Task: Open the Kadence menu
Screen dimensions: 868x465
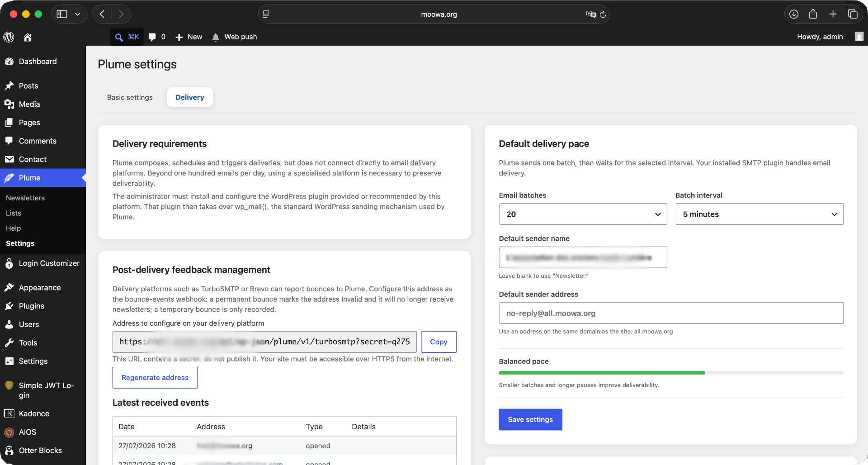Action: click(x=43, y=414)
